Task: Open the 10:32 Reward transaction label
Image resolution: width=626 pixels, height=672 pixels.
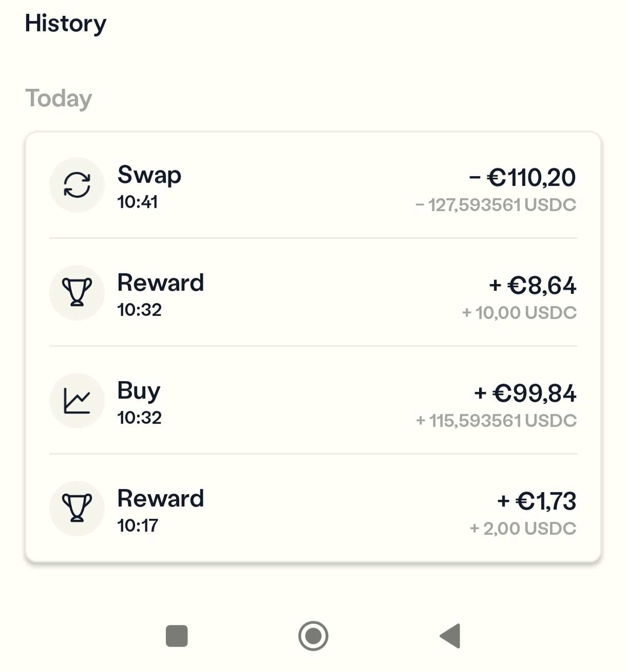Action: (x=161, y=283)
